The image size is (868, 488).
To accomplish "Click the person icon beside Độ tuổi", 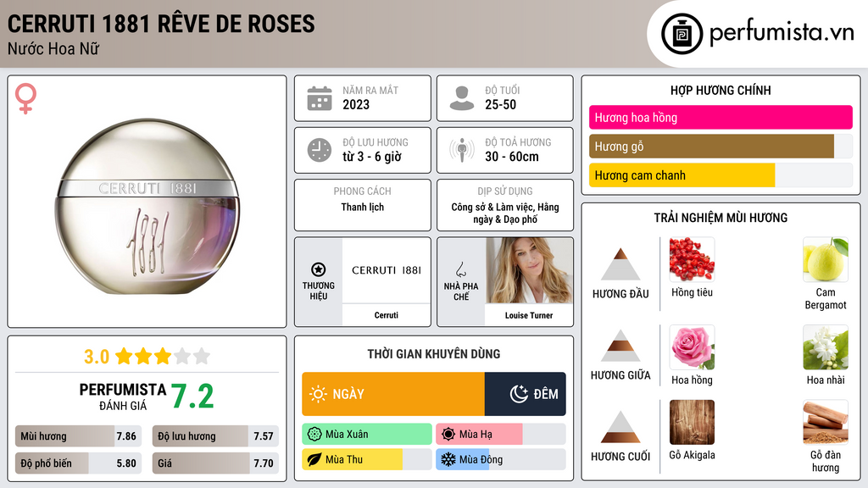I will pyautogui.click(x=462, y=98).
